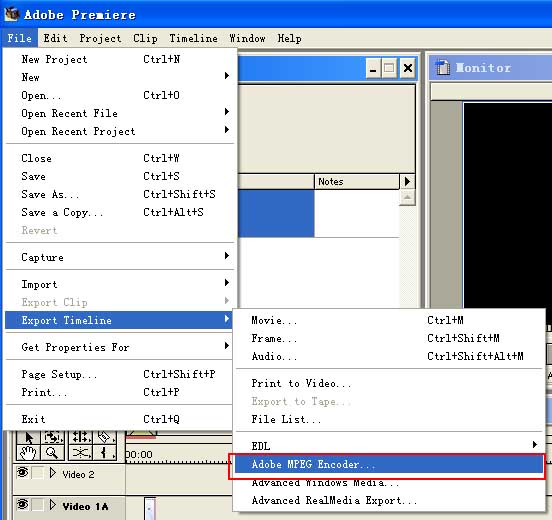This screenshot has width=552, height=520.
Task: Click the Notes column header
Action: (356, 182)
